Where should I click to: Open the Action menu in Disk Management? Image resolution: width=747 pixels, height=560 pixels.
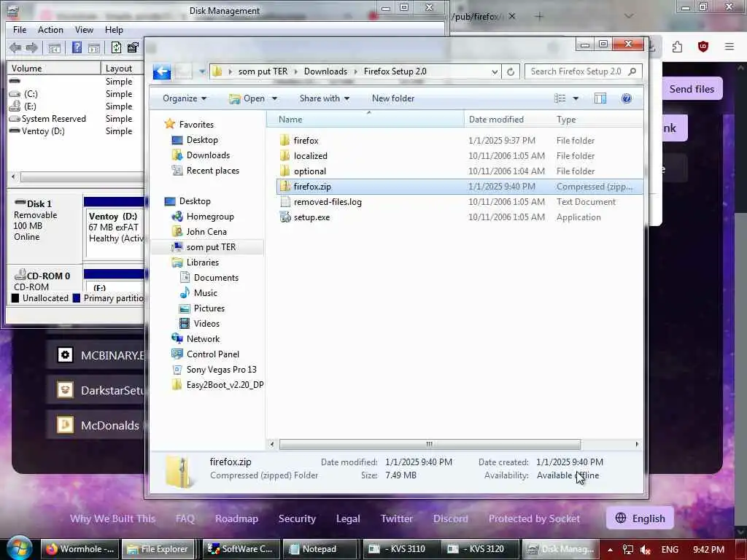[50, 30]
